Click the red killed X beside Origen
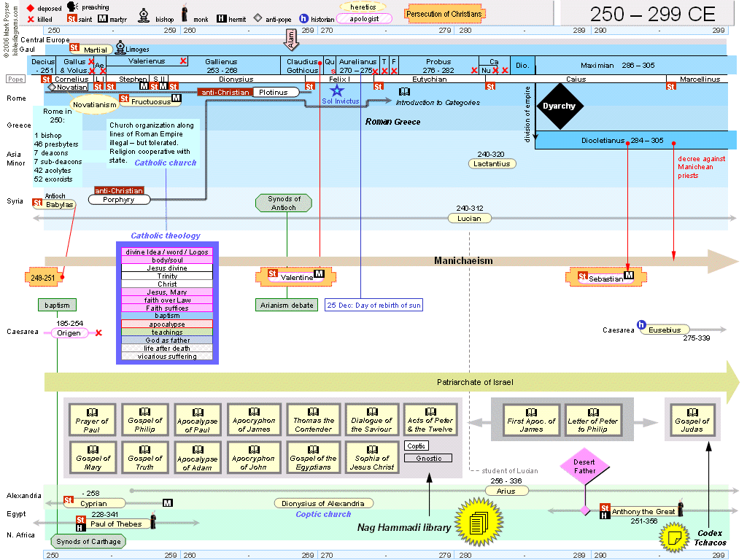Viewport: 747px width, 560px height. click(98, 333)
